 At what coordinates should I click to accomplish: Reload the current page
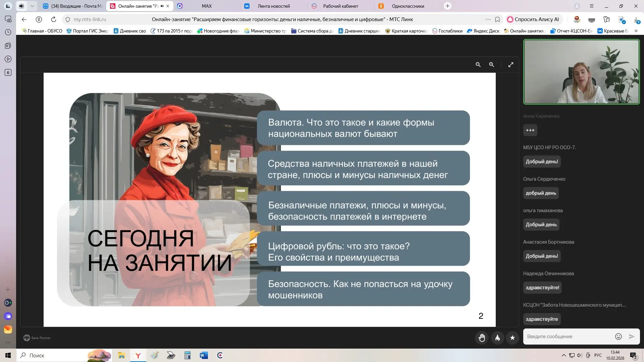[x=54, y=19]
